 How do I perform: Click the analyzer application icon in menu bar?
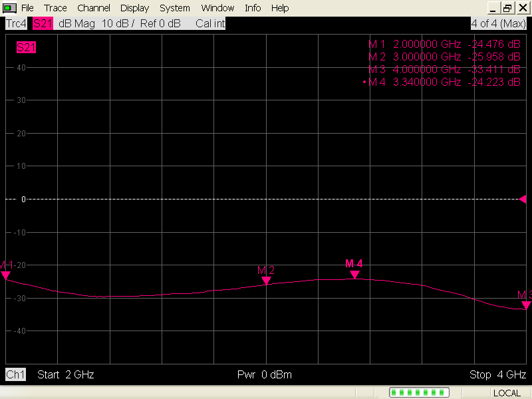pos(9,8)
